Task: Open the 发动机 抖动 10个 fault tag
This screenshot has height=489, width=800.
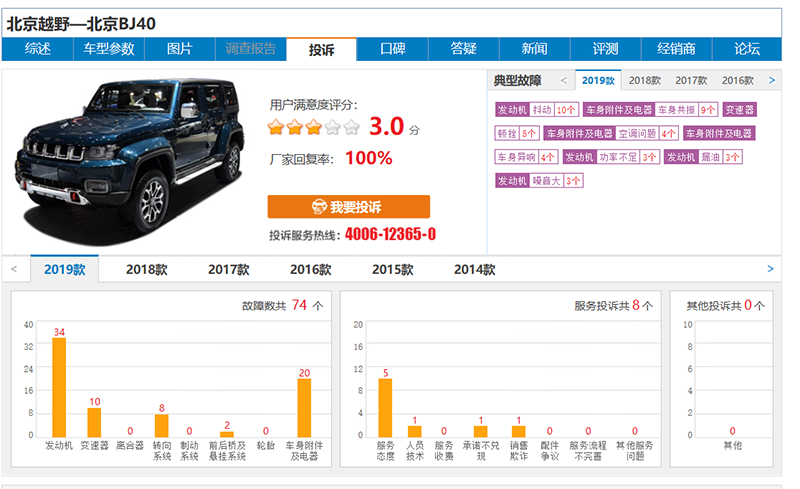Action: [x=537, y=110]
